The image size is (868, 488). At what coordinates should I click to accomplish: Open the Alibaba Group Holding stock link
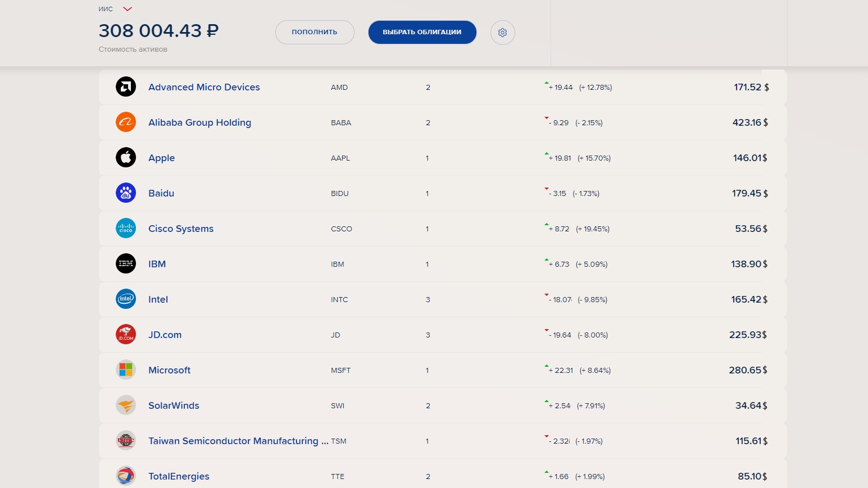click(199, 122)
